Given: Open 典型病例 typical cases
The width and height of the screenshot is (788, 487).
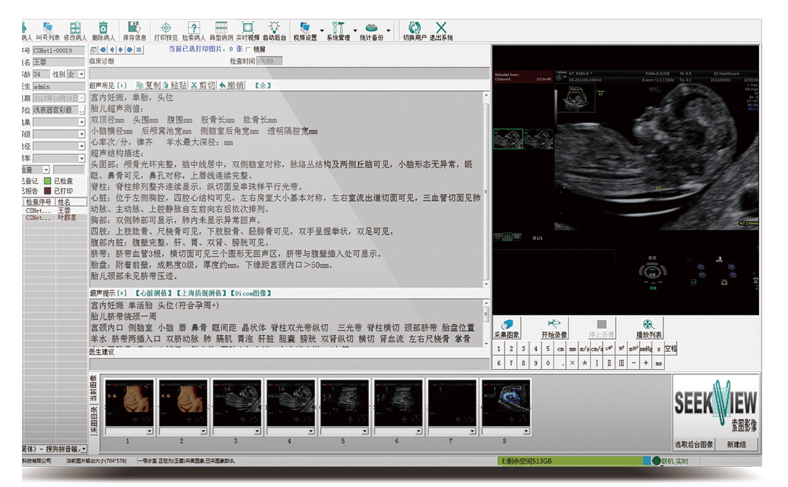Looking at the screenshot, I should [x=221, y=31].
